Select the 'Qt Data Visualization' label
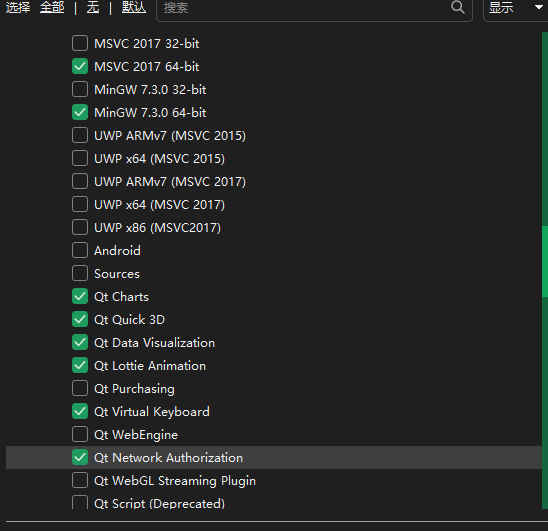 tap(154, 343)
